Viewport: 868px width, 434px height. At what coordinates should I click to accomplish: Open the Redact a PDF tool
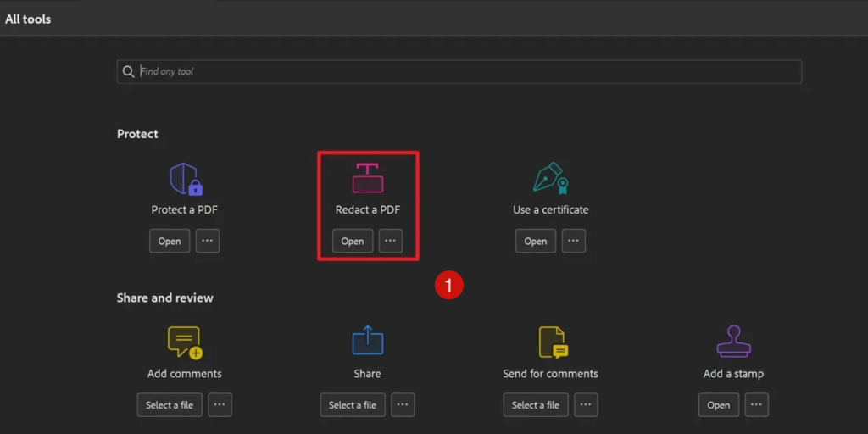point(353,241)
